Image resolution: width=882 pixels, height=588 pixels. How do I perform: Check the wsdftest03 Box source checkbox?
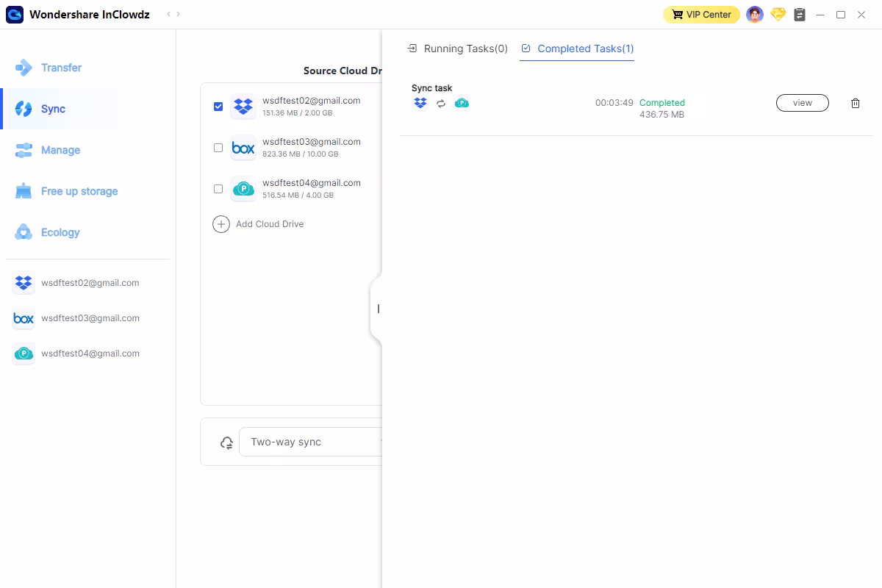tap(218, 148)
